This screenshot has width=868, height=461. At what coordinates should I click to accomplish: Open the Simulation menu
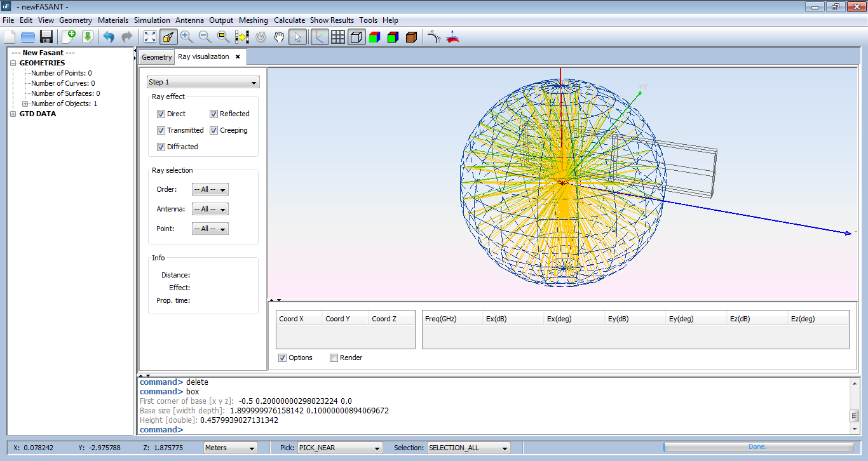click(x=152, y=20)
